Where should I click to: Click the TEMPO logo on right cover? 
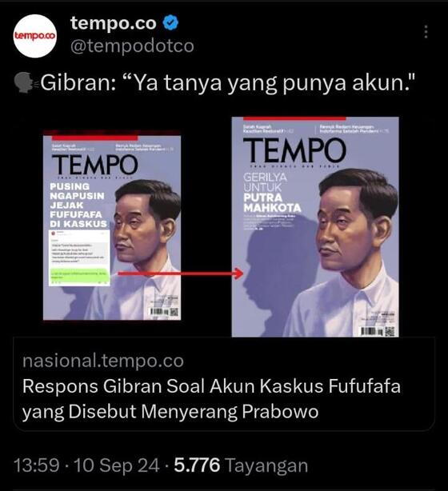pos(294,151)
